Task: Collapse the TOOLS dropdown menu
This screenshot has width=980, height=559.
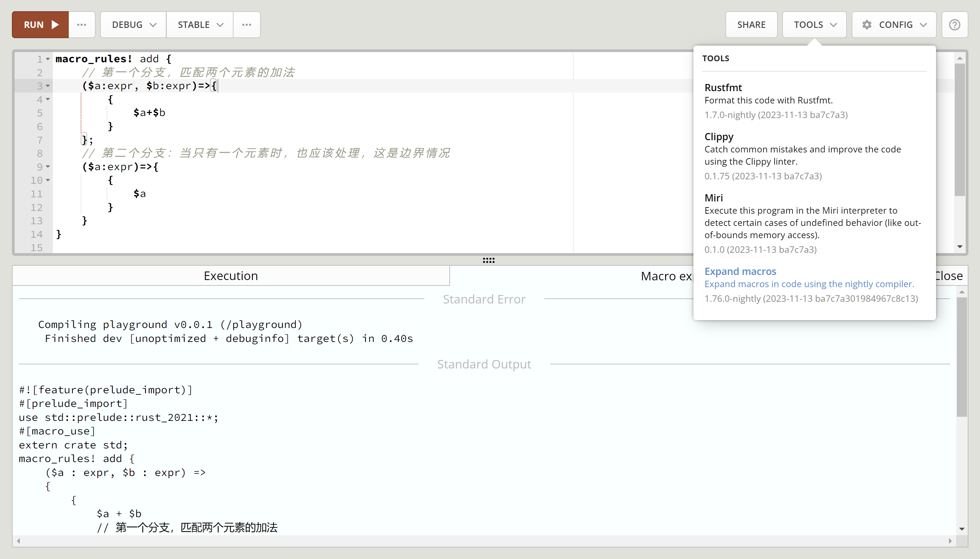Action: pyautogui.click(x=814, y=24)
